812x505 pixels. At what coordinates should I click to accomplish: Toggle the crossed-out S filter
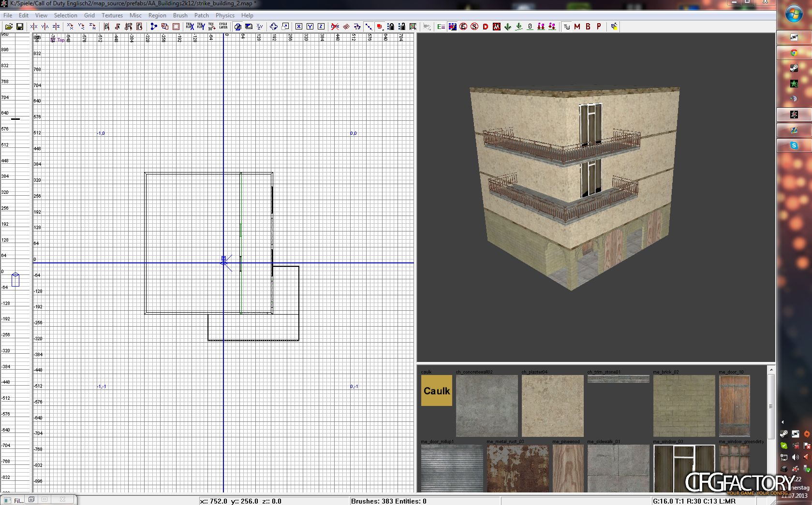pos(474,27)
